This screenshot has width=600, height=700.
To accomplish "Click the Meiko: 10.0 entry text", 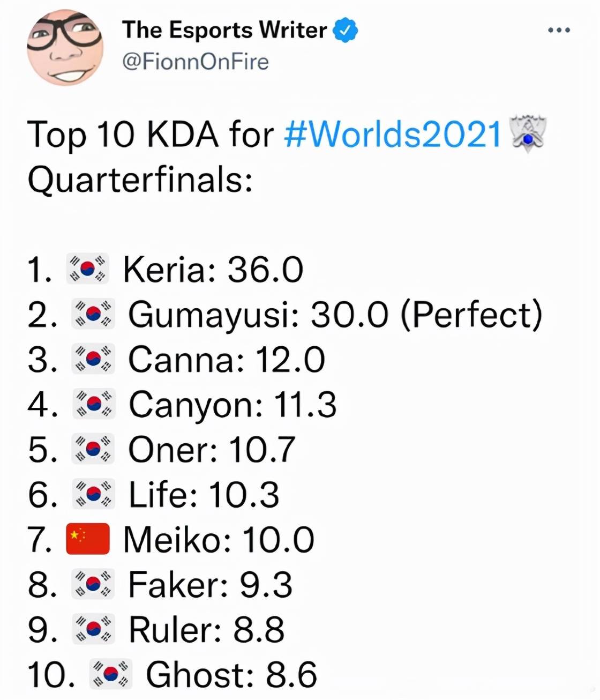I will [219, 539].
